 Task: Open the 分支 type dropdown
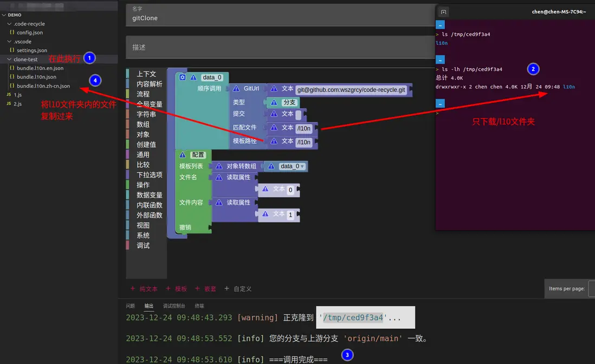coord(289,102)
